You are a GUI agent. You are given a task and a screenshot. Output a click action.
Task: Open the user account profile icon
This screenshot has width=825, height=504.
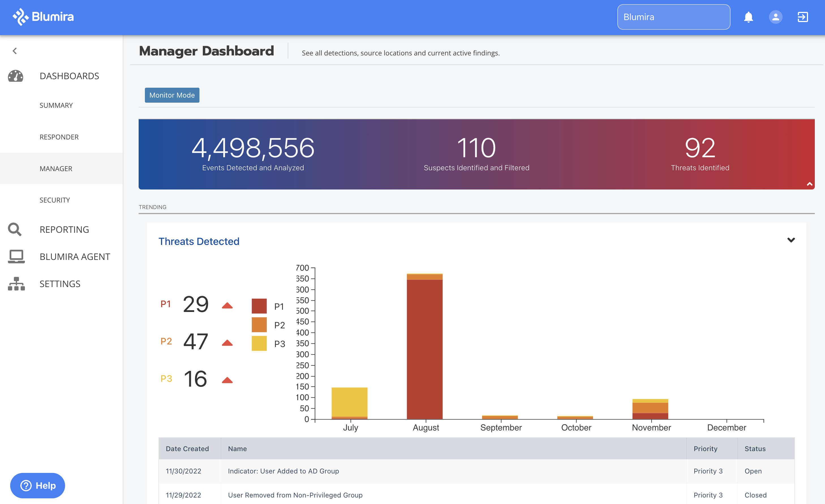pyautogui.click(x=775, y=17)
